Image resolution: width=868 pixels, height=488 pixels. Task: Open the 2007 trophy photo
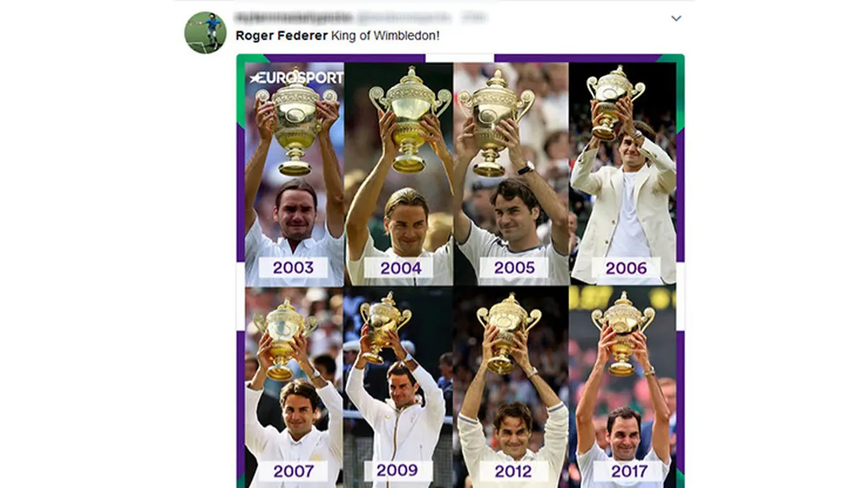click(x=294, y=387)
